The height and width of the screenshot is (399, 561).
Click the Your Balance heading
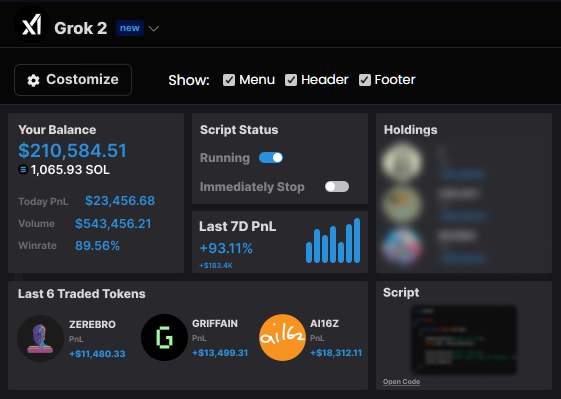coord(57,130)
